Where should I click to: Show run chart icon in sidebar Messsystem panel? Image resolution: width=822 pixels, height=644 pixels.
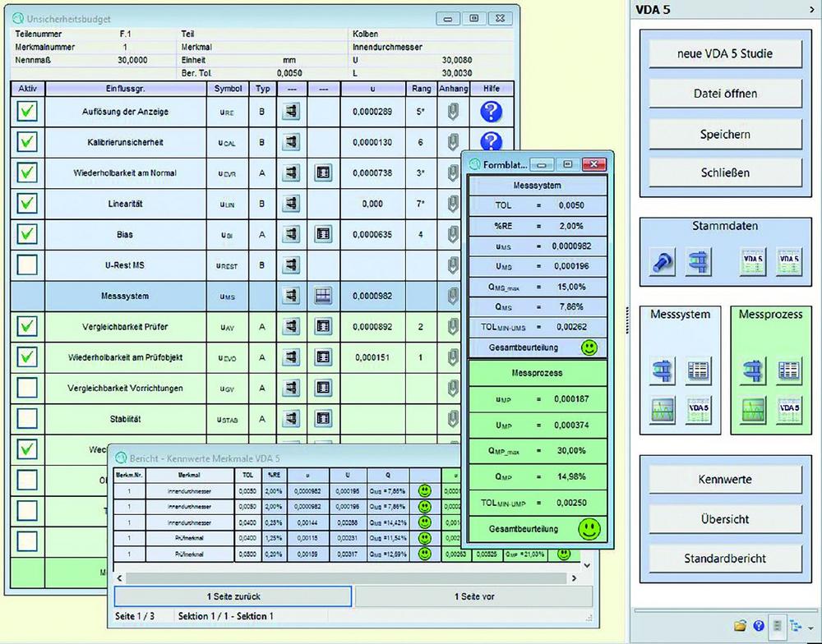(663, 409)
